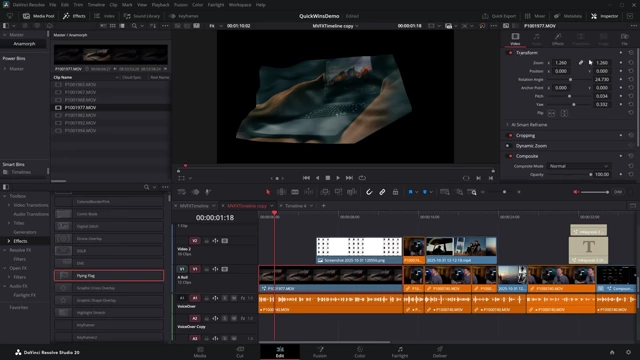
Task: Open the Playback menu
Action: pos(160,5)
